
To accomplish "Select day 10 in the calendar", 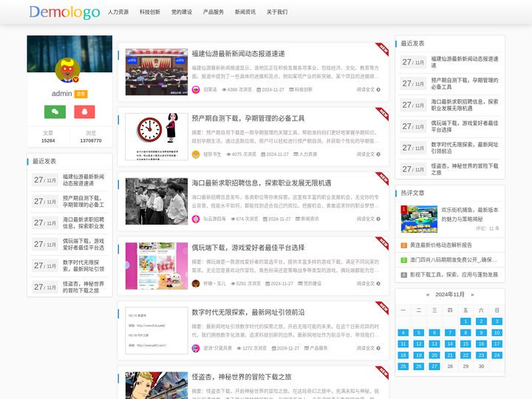I will coord(497,332).
